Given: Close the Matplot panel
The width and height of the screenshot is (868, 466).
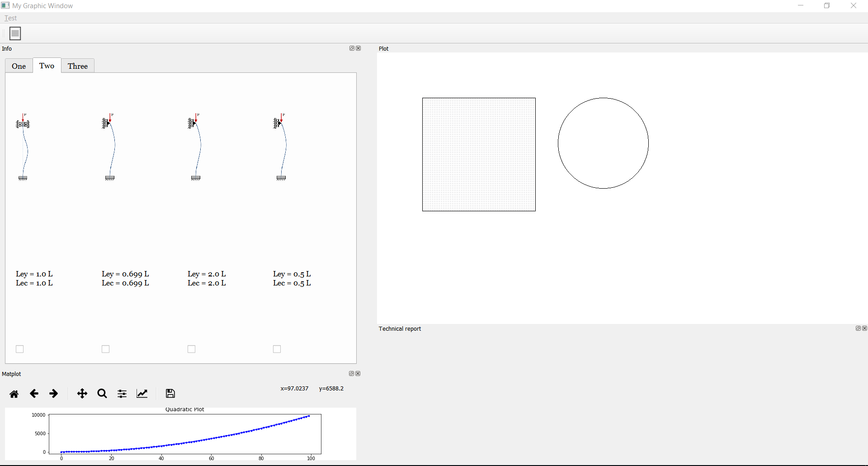Looking at the screenshot, I should point(358,373).
